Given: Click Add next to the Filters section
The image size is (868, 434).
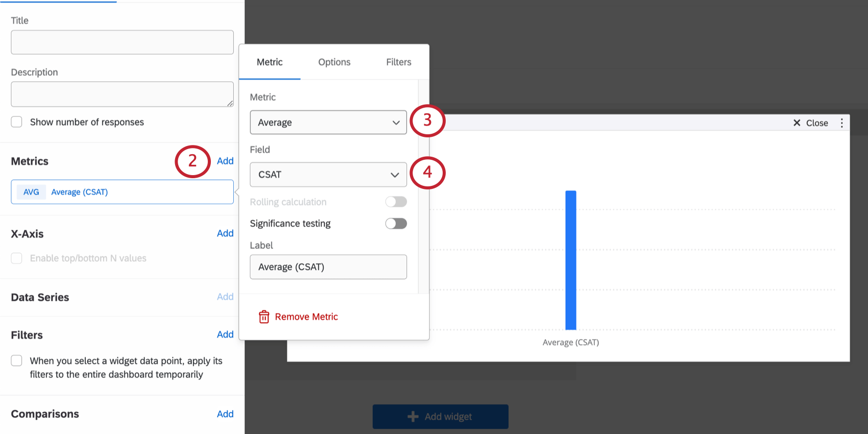Looking at the screenshot, I should pos(225,335).
